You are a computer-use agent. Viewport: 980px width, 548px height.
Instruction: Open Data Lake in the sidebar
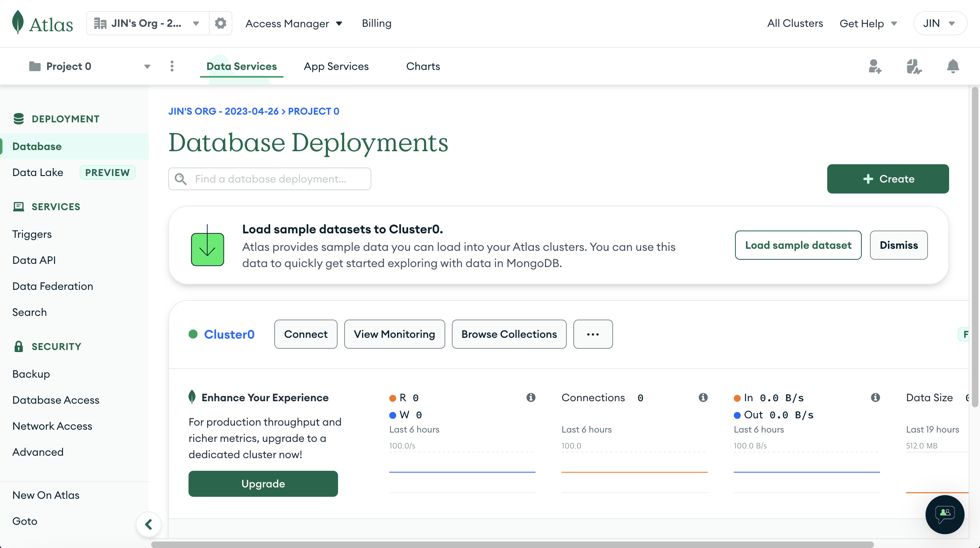pos(38,172)
